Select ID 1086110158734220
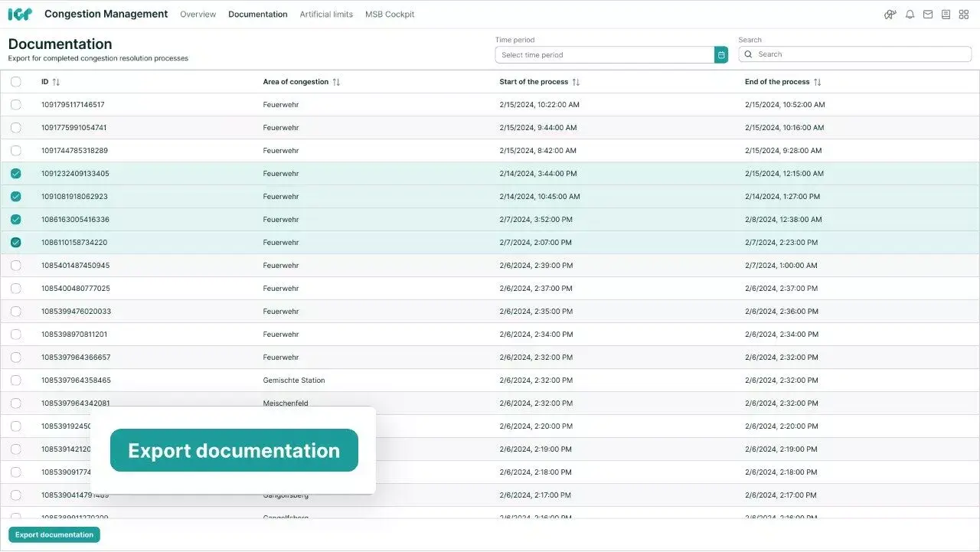 74,243
